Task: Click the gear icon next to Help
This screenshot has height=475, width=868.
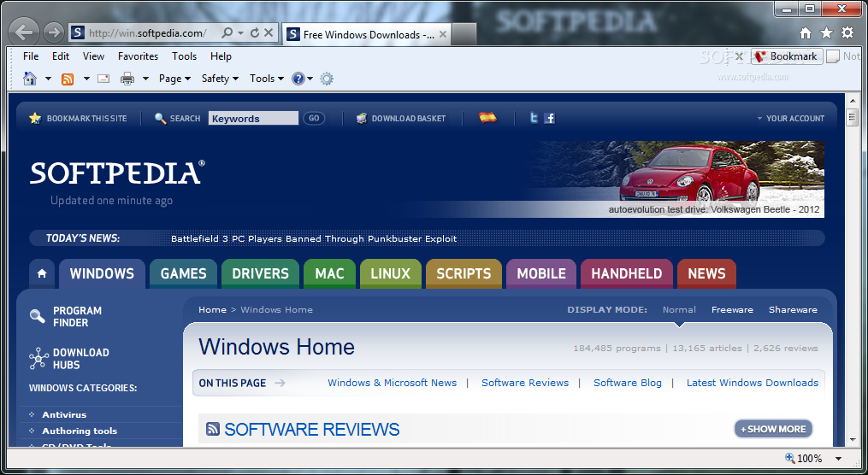Action: (327, 79)
